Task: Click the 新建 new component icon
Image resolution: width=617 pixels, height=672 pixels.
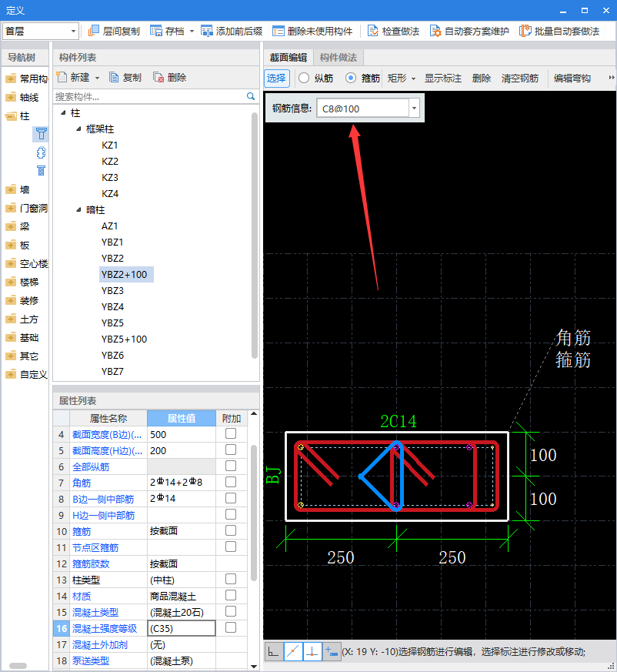Action: tap(62, 77)
